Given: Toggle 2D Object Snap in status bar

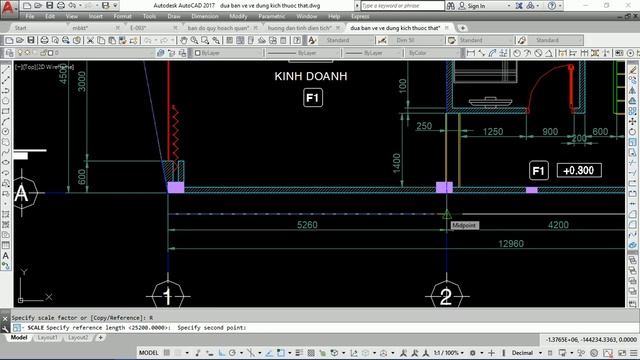Looking at the screenshot, I should click(281, 353).
